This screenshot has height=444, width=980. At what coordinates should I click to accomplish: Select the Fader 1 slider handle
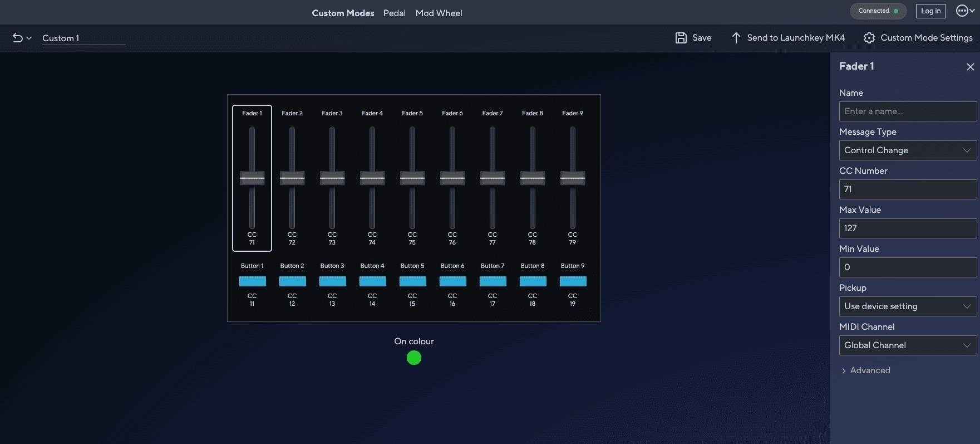(252, 178)
